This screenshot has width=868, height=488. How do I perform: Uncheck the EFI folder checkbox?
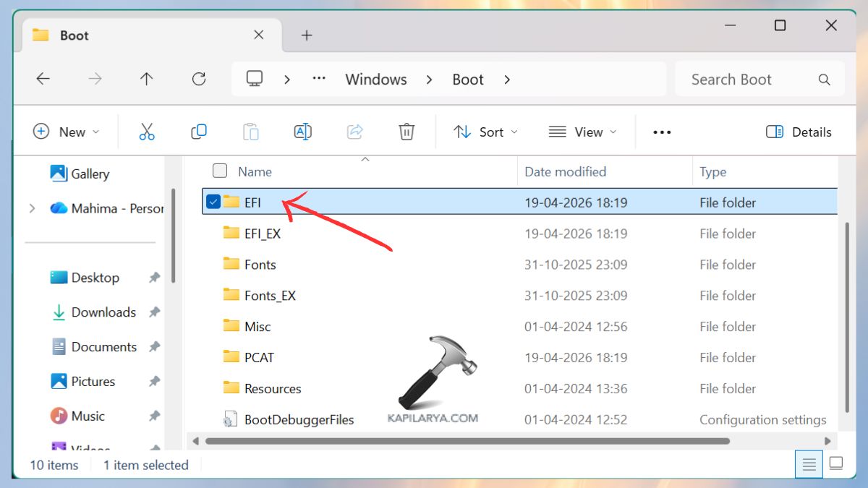pyautogui.click(x=213, y=202)
